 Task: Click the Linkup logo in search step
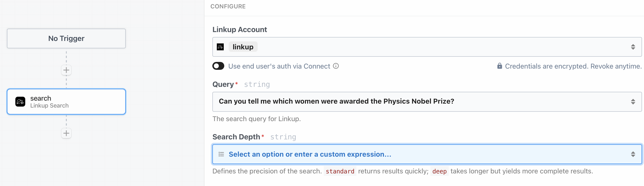pos(20,102)
